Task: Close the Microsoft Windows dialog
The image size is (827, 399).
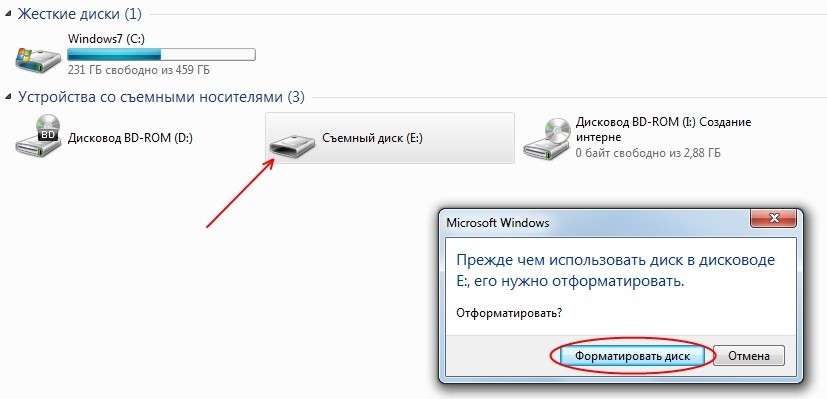Action: 774,218
